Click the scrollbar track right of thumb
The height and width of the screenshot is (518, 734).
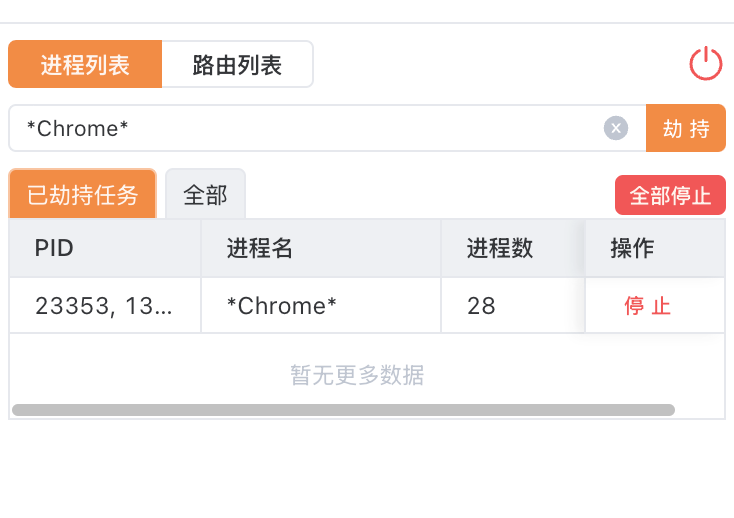pos(699,410)
